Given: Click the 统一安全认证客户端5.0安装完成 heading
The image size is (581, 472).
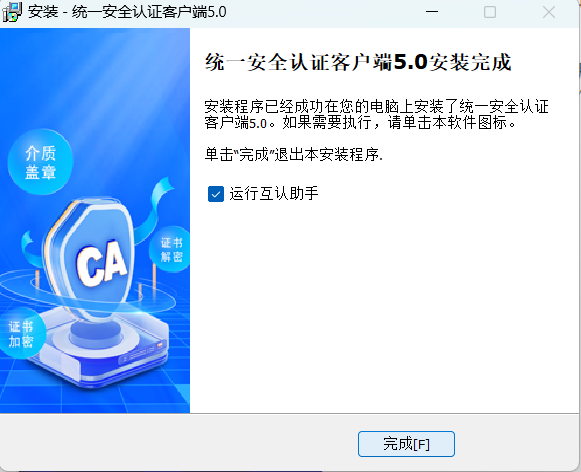Looking at the screenshot, I should (358, 62).
